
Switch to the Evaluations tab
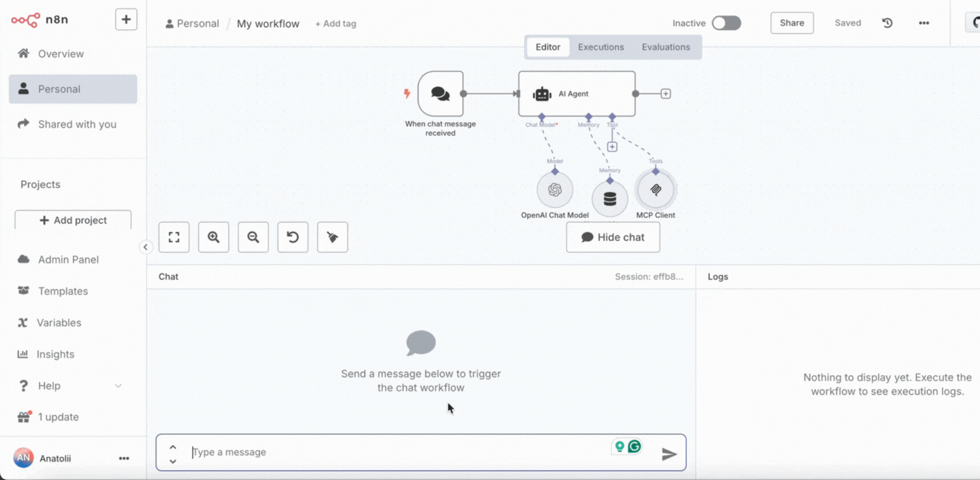(666, 47)
